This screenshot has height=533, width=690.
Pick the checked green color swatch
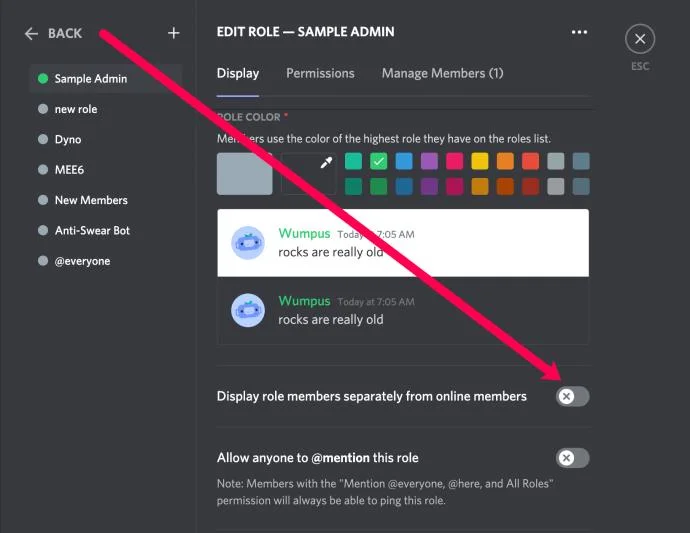378,161
